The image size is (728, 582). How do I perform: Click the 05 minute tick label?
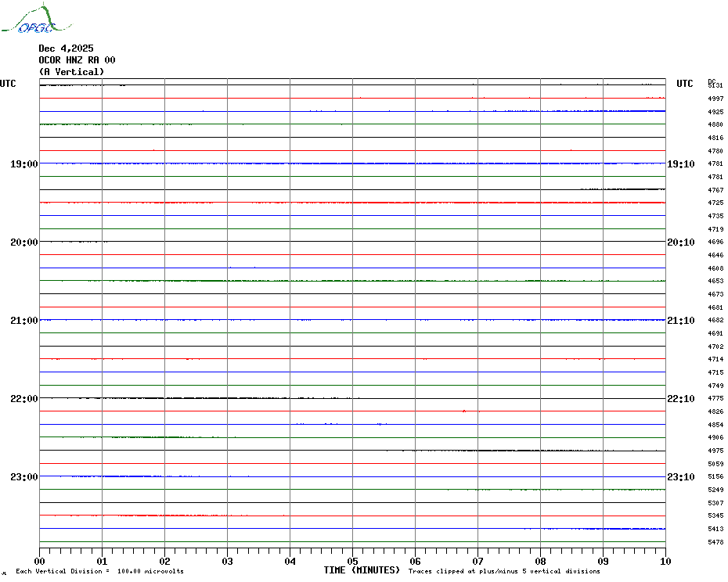pyautogui.click(x=352, y=561)
